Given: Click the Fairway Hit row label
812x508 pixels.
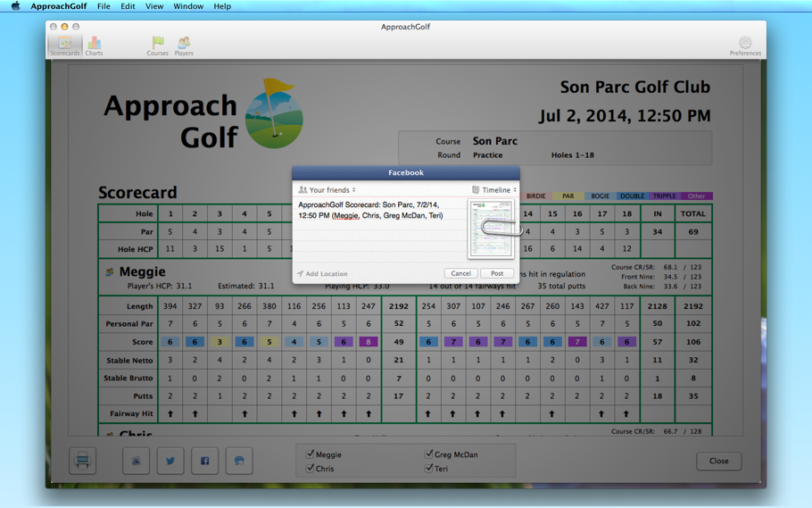Looking at the screenshot, I should pos(131,413).
